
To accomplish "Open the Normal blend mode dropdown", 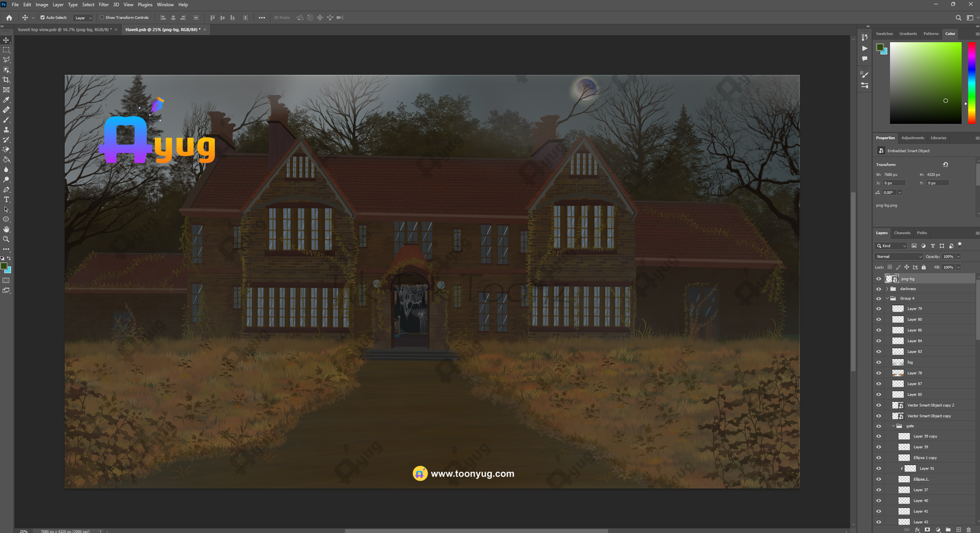I will (x=899, y=257).
